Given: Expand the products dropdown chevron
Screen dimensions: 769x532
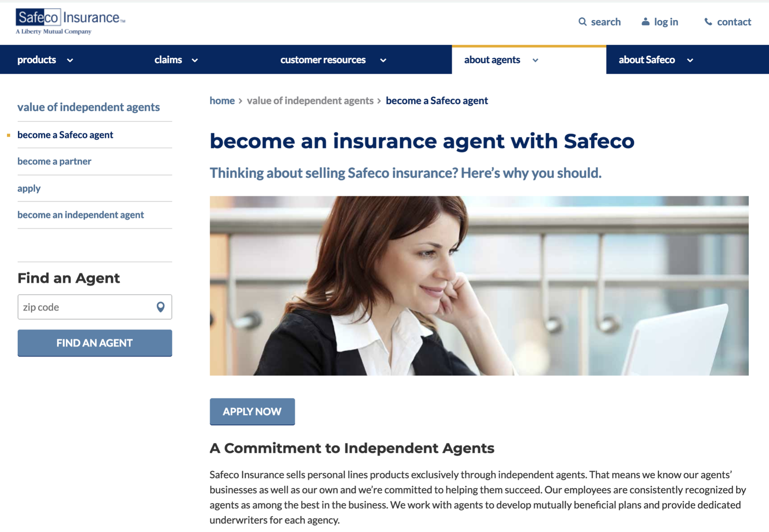Looking at the screenshot, I should point(70,60).
